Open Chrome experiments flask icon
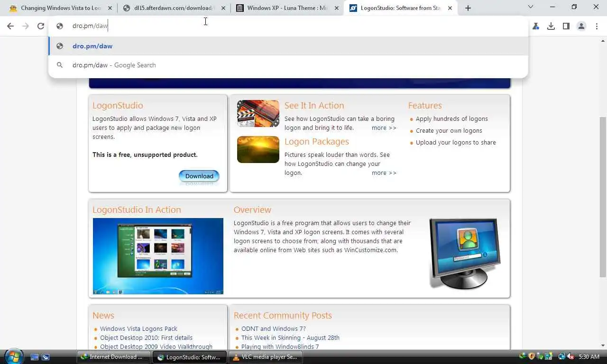Screen dimensions: 607x364 tap(536, 27)
